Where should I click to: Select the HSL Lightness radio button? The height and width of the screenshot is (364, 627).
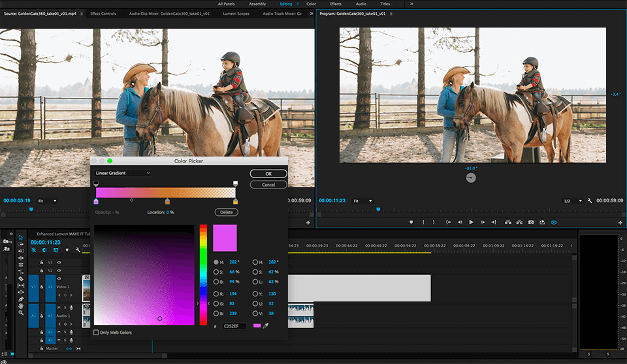[255, 282]
